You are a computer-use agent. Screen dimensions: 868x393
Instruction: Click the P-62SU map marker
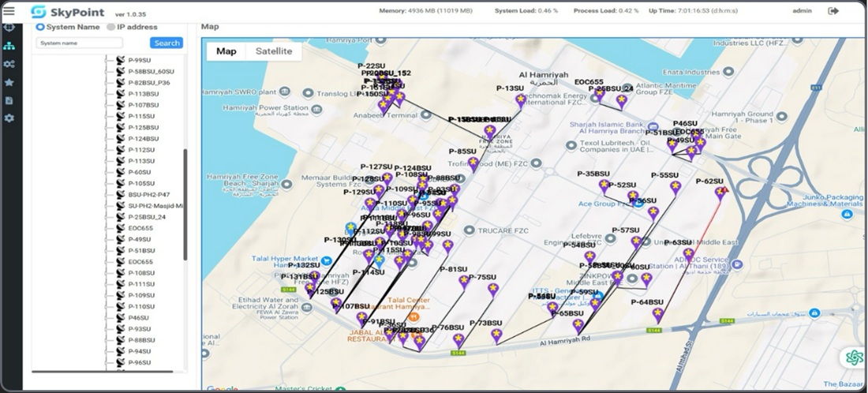click(x=720, y=192)
